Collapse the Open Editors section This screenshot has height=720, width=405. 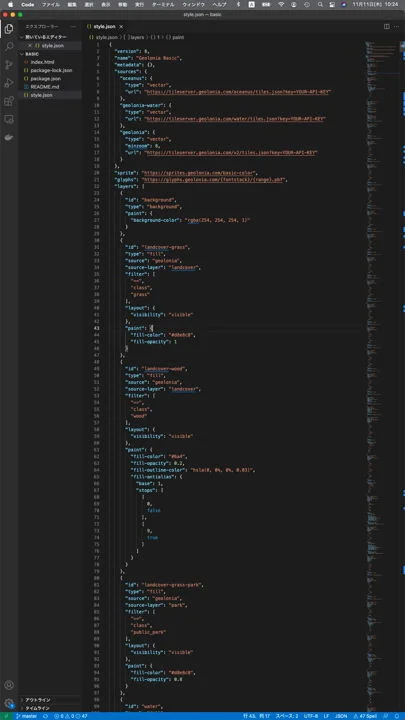click(x=50, y=37)
